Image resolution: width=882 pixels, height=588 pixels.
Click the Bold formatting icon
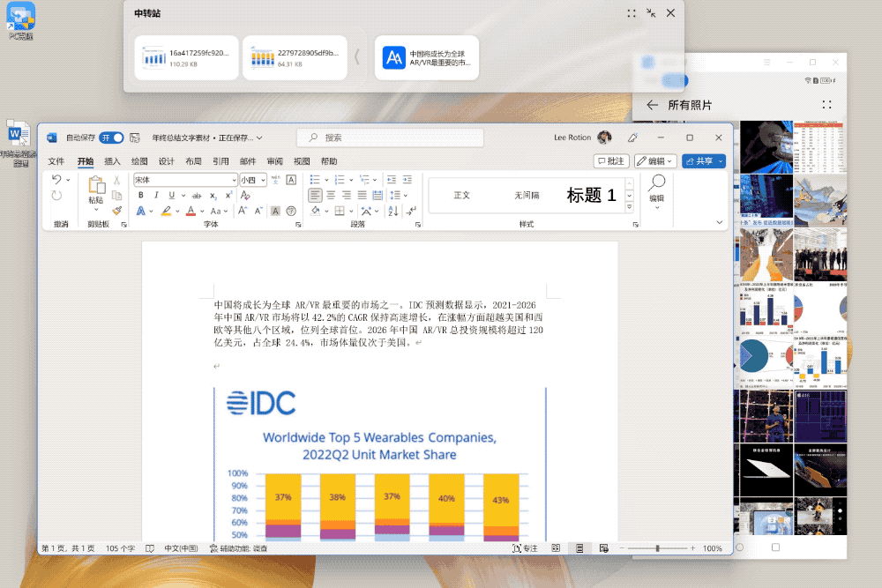point(140,195)
